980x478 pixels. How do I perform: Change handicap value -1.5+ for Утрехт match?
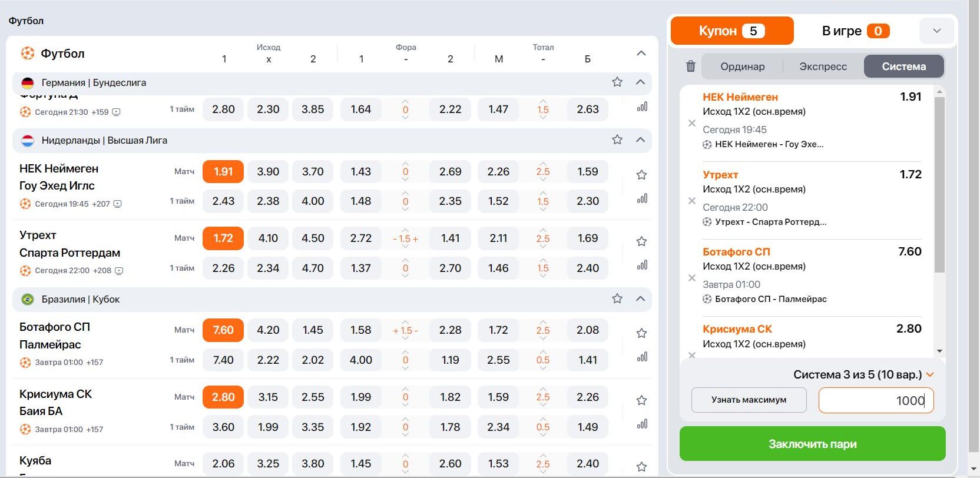tap(405, 238)
